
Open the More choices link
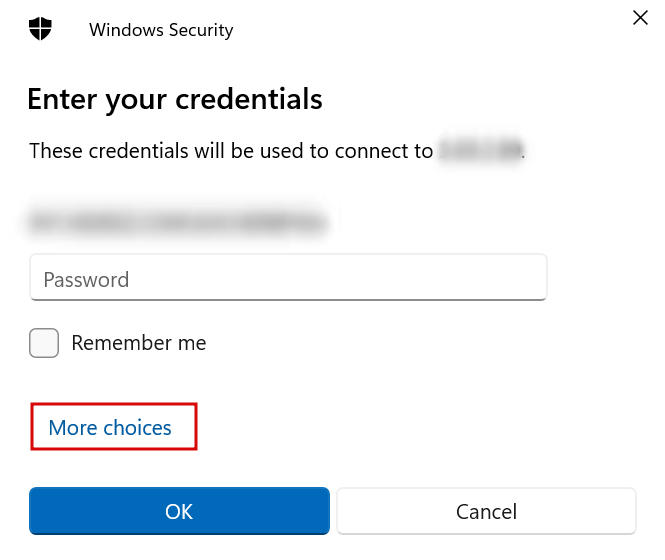(110, 428)
